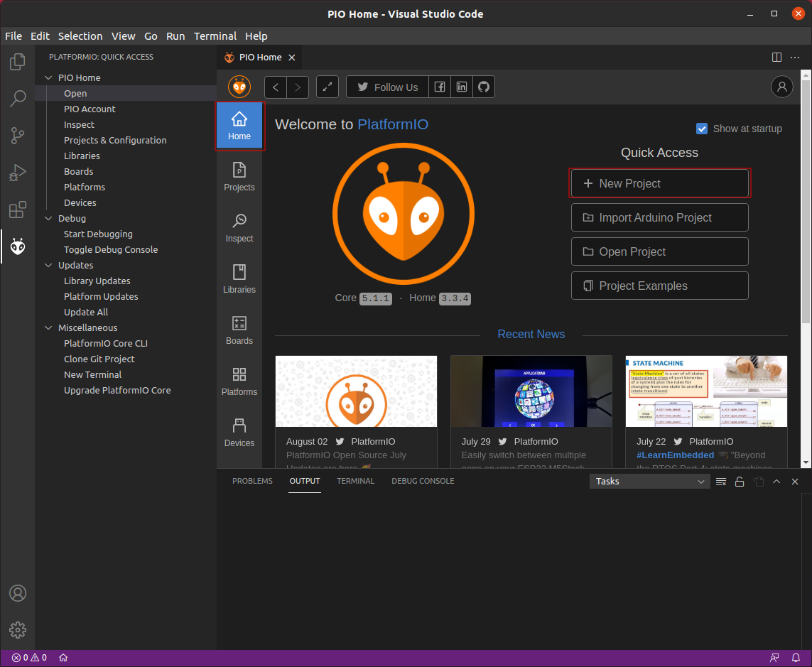Go to Libraries in PIO Home sidebar
Screen dimensions: 812x667
coord(239,279)
